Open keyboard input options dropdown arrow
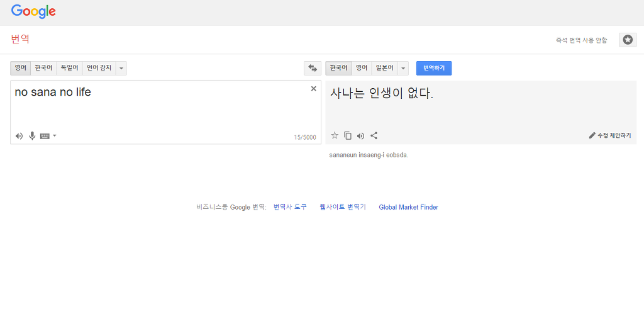 [55, 136]
